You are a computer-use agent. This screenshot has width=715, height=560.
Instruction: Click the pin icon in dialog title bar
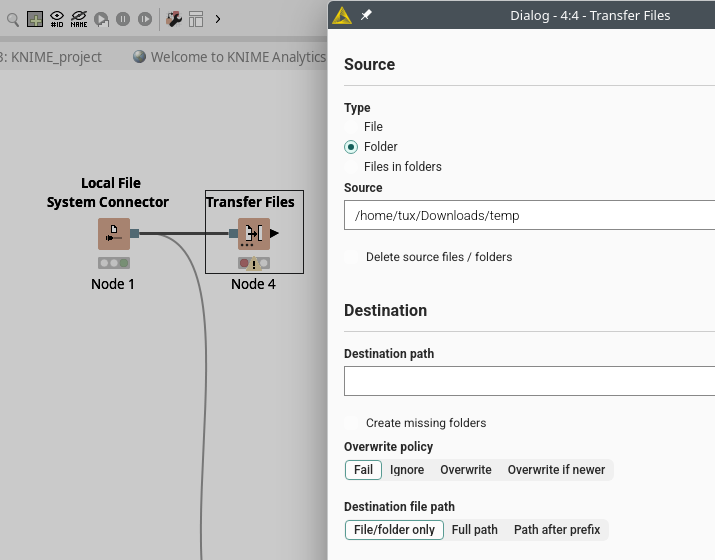(366, 15)
